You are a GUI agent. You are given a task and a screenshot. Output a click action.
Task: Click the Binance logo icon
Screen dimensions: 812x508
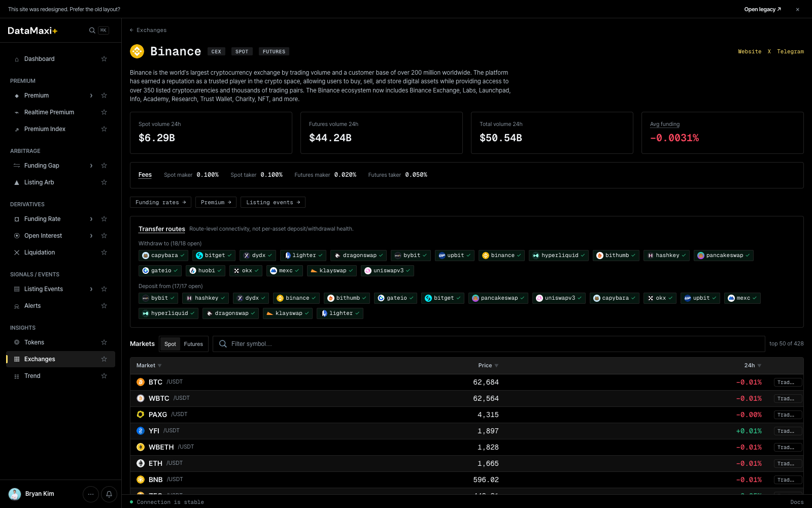137,51
